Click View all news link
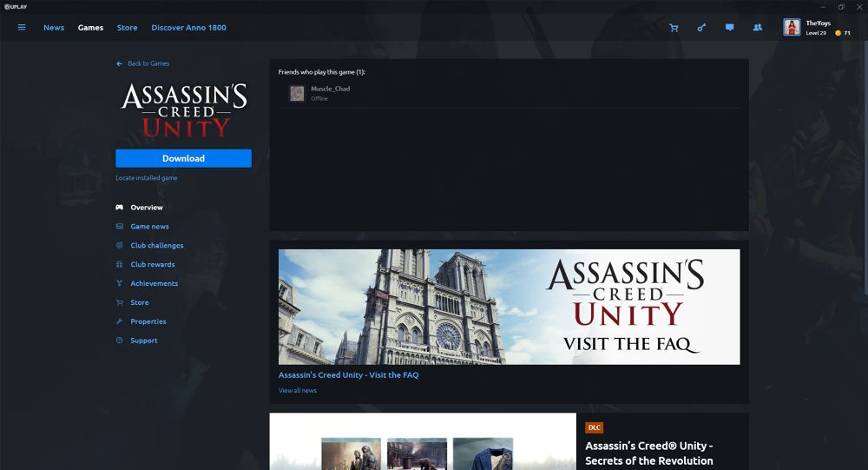The width and height of the screenshot is (868, 470). (297, 391)
